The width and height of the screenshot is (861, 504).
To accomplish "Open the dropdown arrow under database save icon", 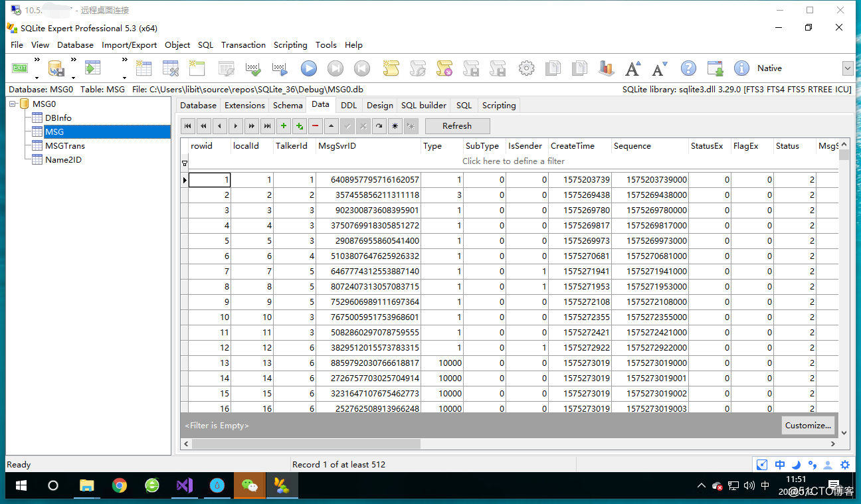I will tap(72, 77).
